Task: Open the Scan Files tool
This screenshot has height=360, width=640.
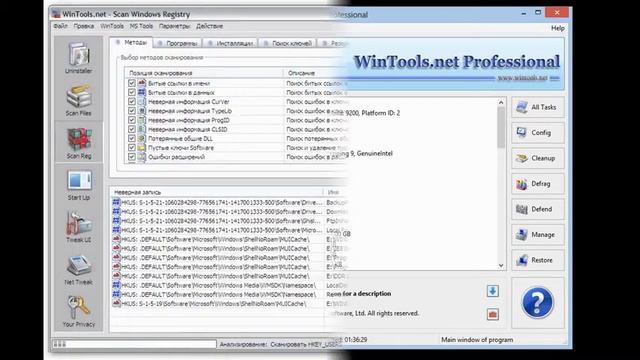Action: click(x=79, y=100)
